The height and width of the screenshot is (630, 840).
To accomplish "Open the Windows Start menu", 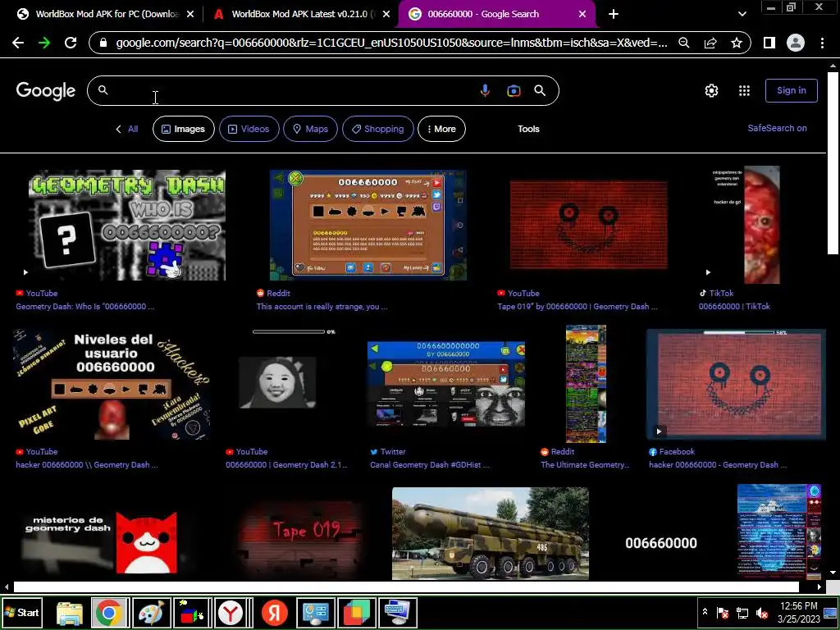I will point(22,612).
